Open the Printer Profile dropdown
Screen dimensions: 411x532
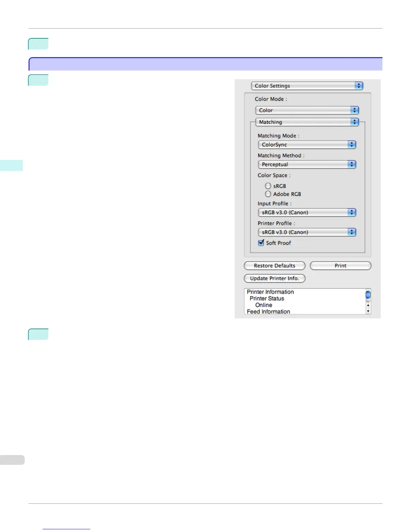(x=307, y=232)
